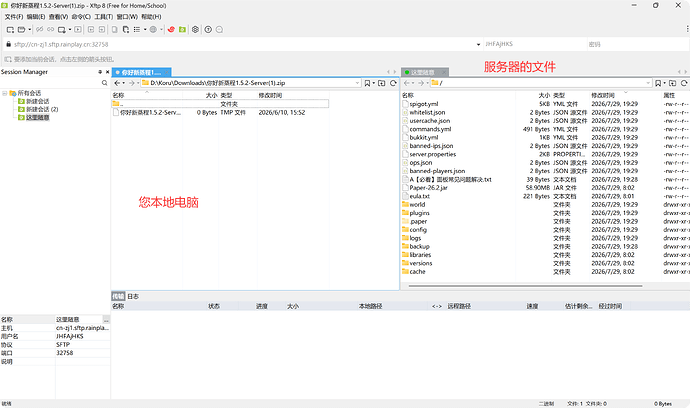Click the Open Session folder icon
690x408 pixels.
pyautogui.click(x=21, y=29)
